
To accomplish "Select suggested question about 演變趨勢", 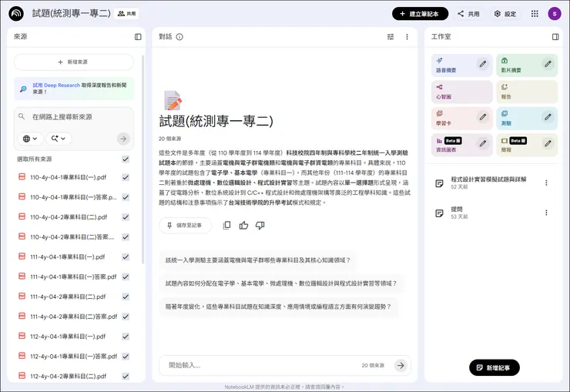I will click(279, 307).
